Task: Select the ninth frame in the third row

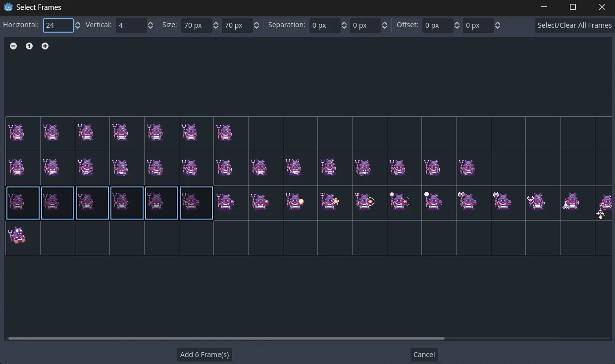Action: tap(301, 203)
